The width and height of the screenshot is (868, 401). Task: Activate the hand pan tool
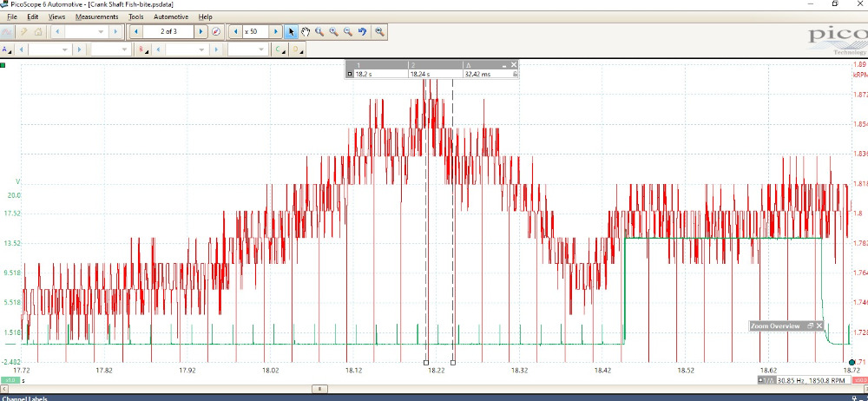click(306, 32)
